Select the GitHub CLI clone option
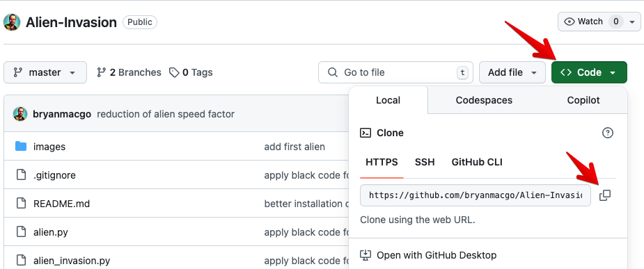Viewport: 644px width, 269px height. 477,163
